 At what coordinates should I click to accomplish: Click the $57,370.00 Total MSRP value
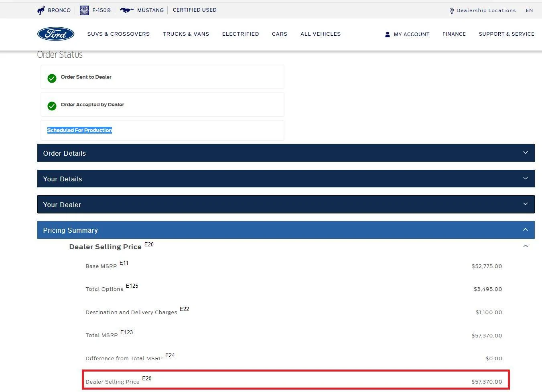pyautogui.click(x=487, y=336)
